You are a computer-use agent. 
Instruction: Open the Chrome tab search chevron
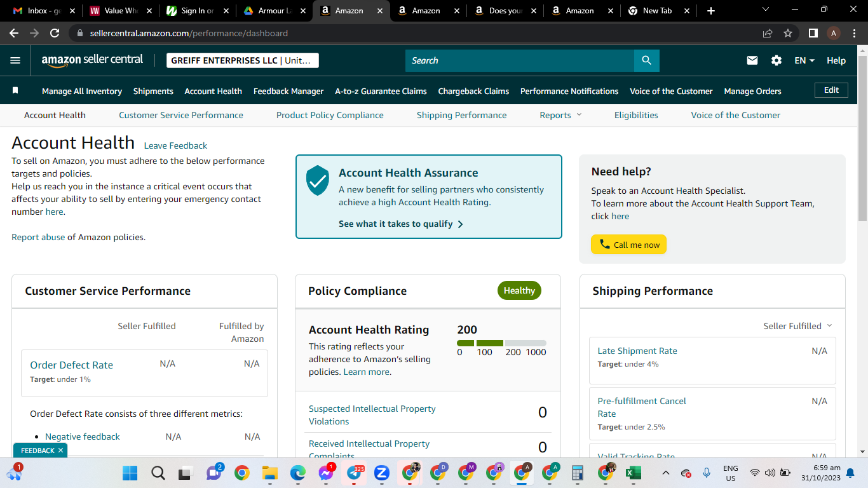point(765,10)
